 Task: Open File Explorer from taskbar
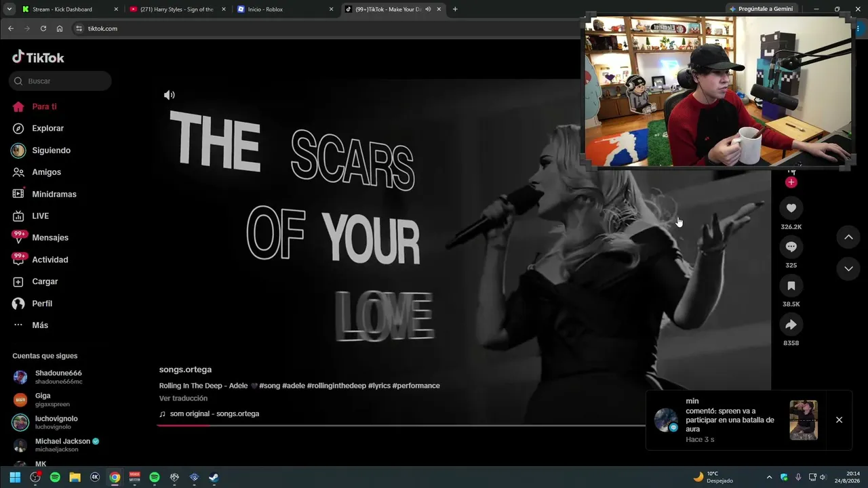click(x=75, y=477)
